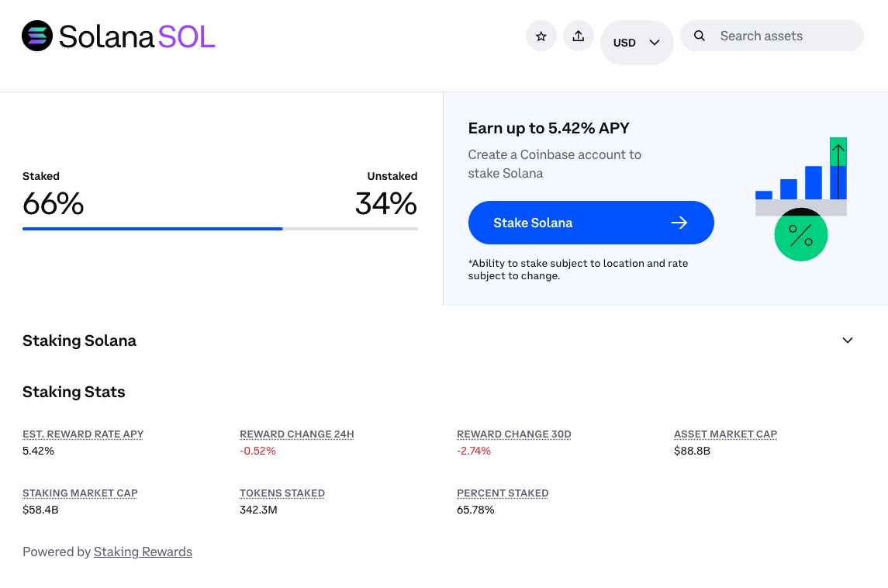
Task: Click the Search assets field
Action: pyautogui.click(x=772, y=36)
